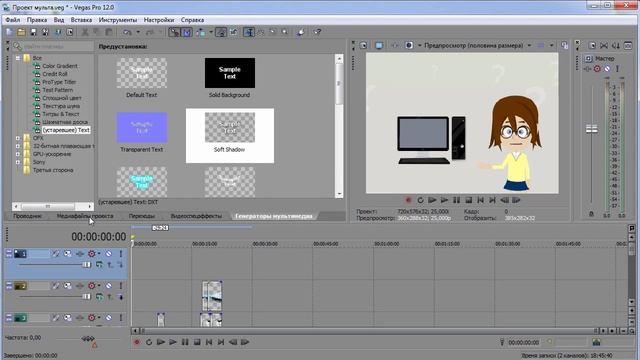Open the Настройки menu

point(159,20)
